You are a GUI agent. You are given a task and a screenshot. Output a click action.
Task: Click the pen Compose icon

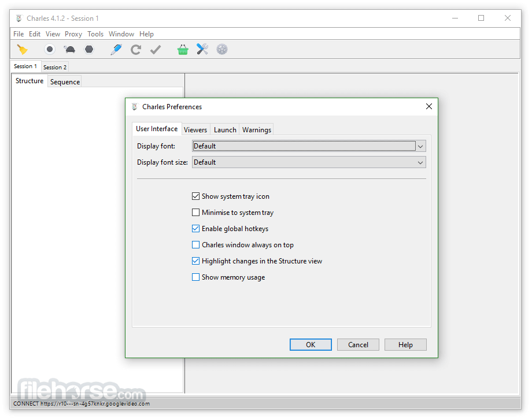pos(116,50)
